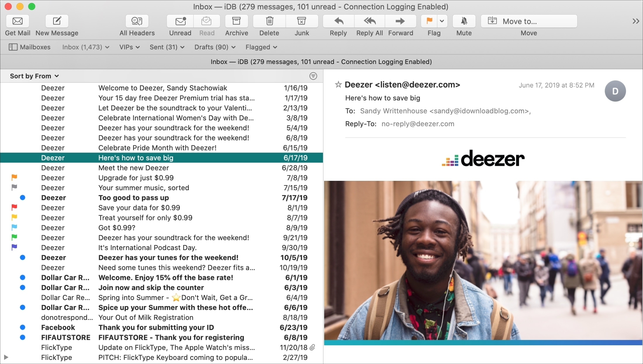
Task: Select Need some tunes this weekend? email
Action: (x=162, y=268)
